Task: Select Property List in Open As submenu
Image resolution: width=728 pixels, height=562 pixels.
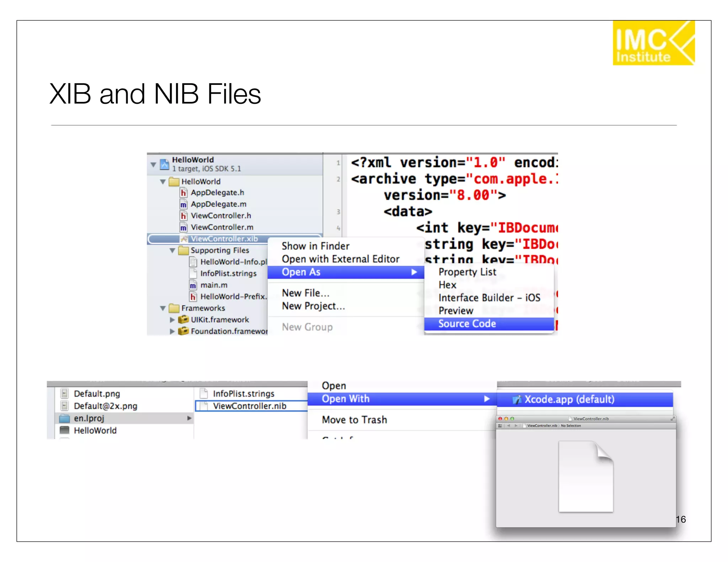Action: tap(467, 272)
